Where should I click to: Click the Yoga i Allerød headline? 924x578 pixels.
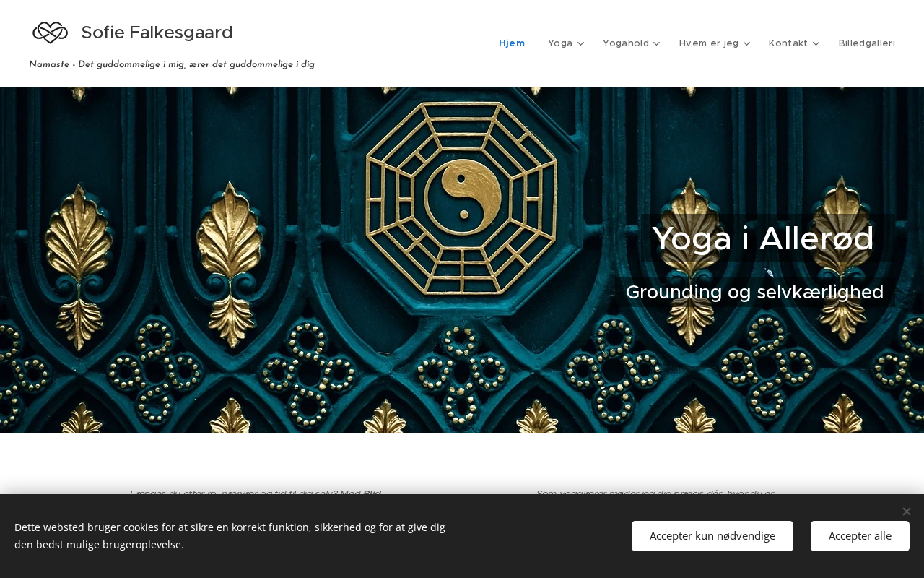click(763, 238)
